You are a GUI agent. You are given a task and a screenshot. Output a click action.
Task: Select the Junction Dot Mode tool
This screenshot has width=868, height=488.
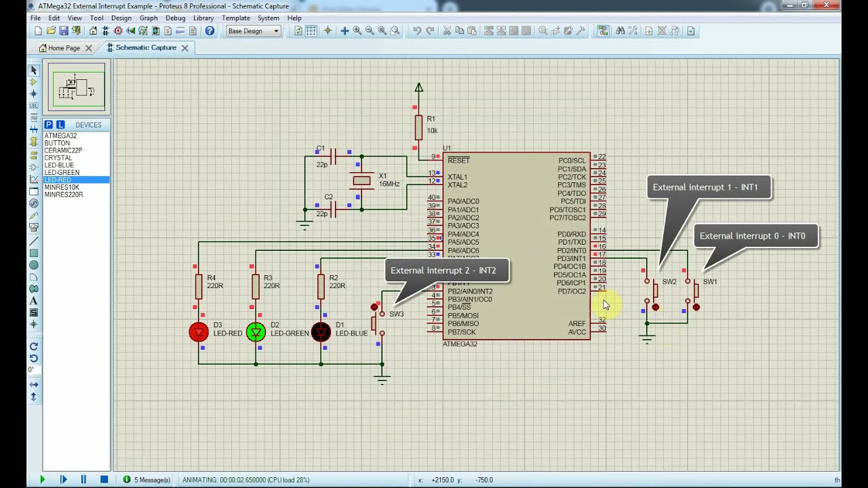click(34, 94)
